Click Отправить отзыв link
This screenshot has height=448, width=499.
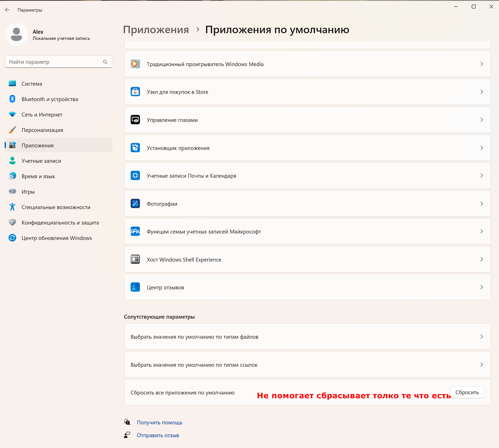[158, 435]
